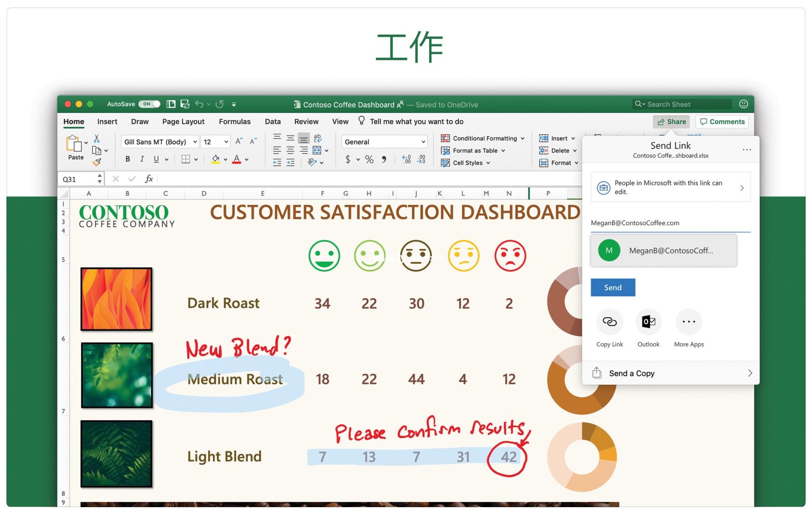The image size is (812, 514).
Task: Click the save-with-sync icon in the title bar
Action: click(185, 104)
